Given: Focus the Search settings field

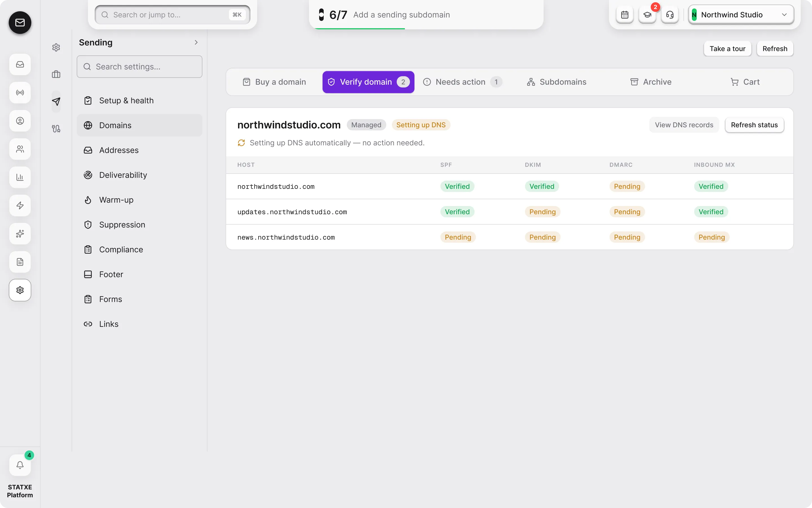Looking at the screenshot, I should click(139, 67).
